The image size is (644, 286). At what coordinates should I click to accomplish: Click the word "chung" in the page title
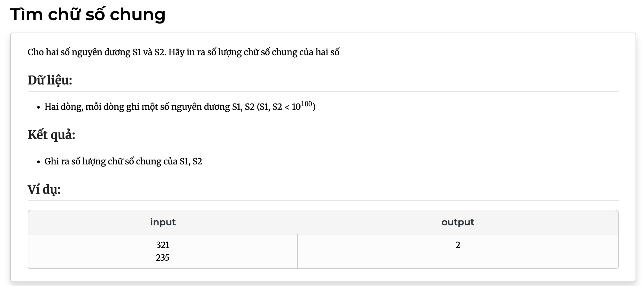pos(138,15)
